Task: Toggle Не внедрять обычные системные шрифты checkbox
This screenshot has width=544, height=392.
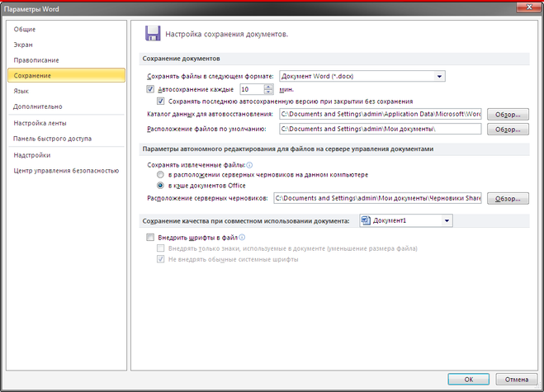Action: click(x=160, y=259)
